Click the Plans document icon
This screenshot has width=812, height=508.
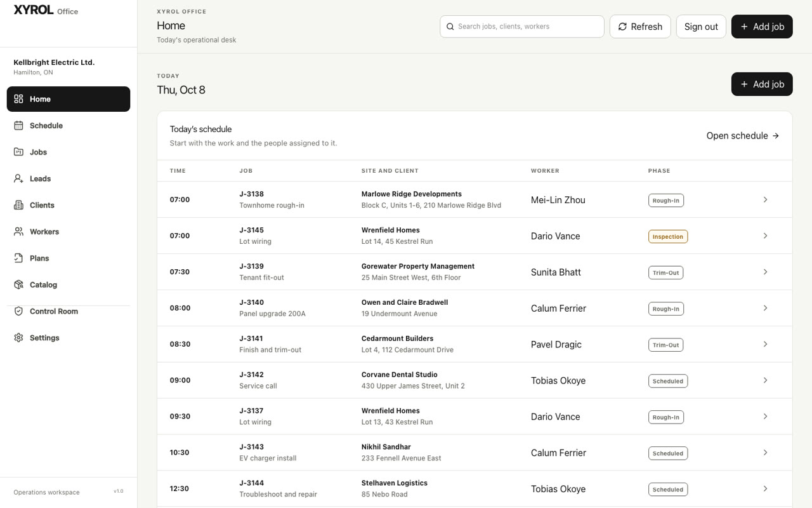click(x=18, y=258)
